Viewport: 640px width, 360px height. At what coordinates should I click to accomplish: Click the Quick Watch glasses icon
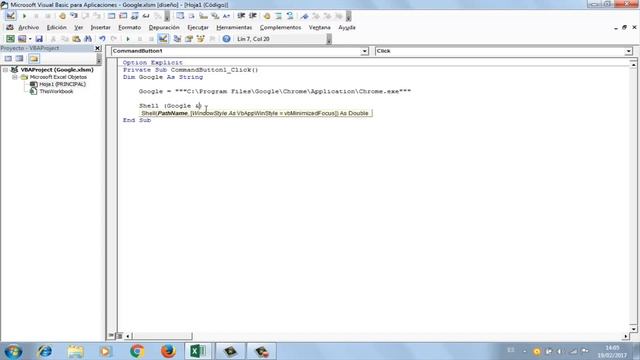coord(146,16)
